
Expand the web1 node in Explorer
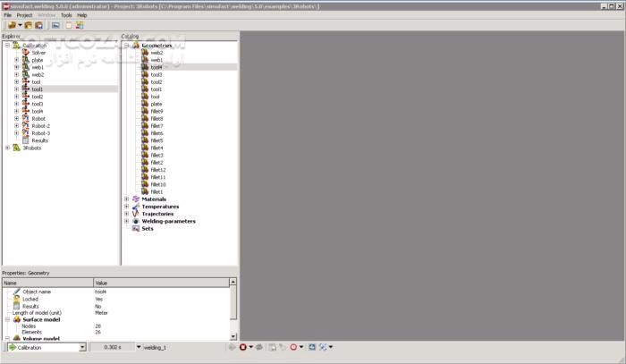(16, 67)
